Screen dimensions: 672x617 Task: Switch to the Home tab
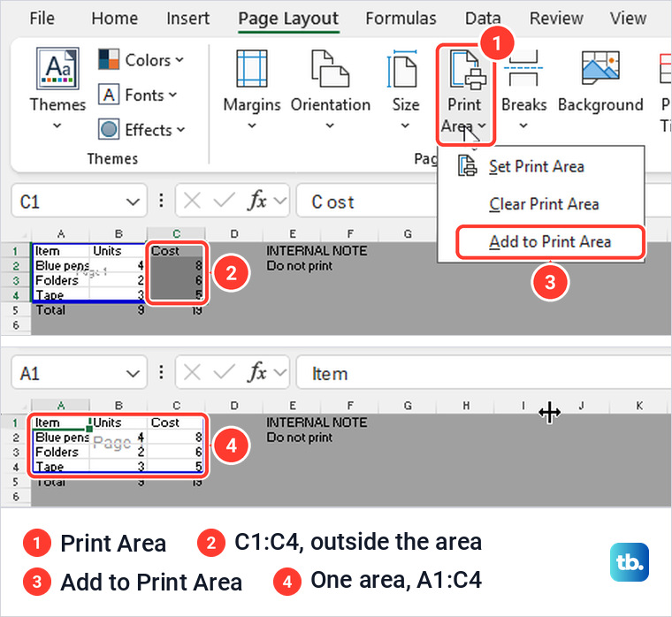coord(114,18)
